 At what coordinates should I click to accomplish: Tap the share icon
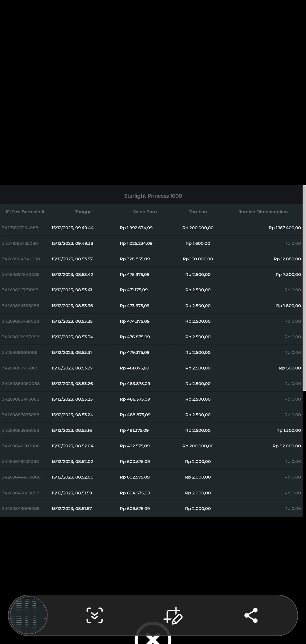point(251,615)
